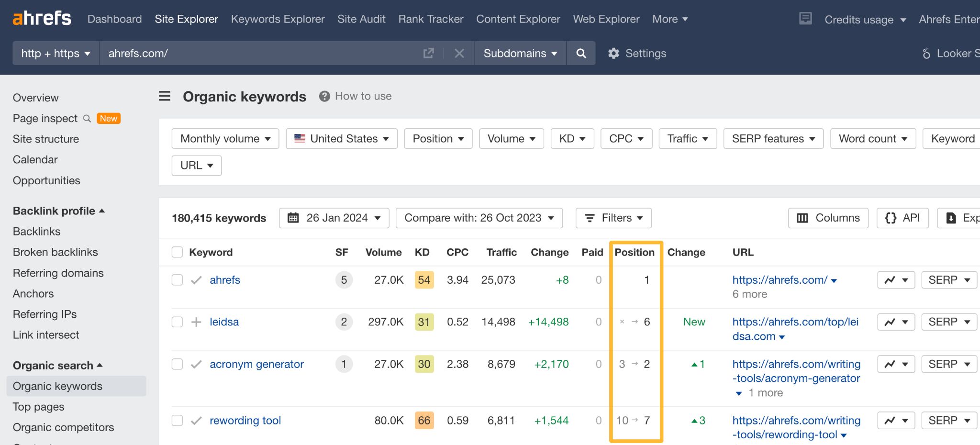This screenshot has width=980, height=445.
Task: Open the calendar date picker for 26 Jan 2024
Action: (294, 218)
